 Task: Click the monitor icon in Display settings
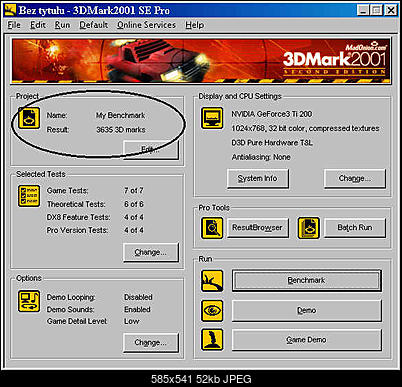pyautogui.click(x=212, y=118)
